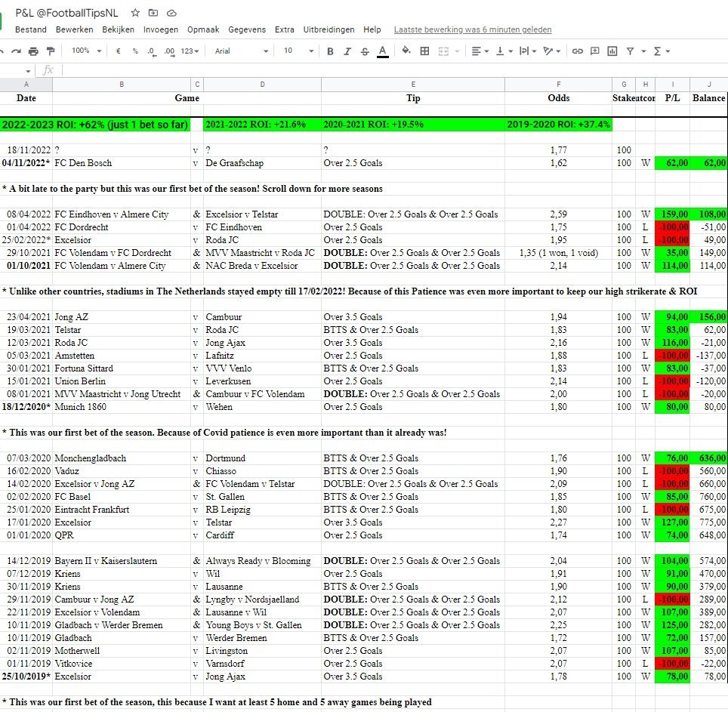Toggle strikethrough formatting
The width and height of the screenshot is (728, 712).
point(365,51)
